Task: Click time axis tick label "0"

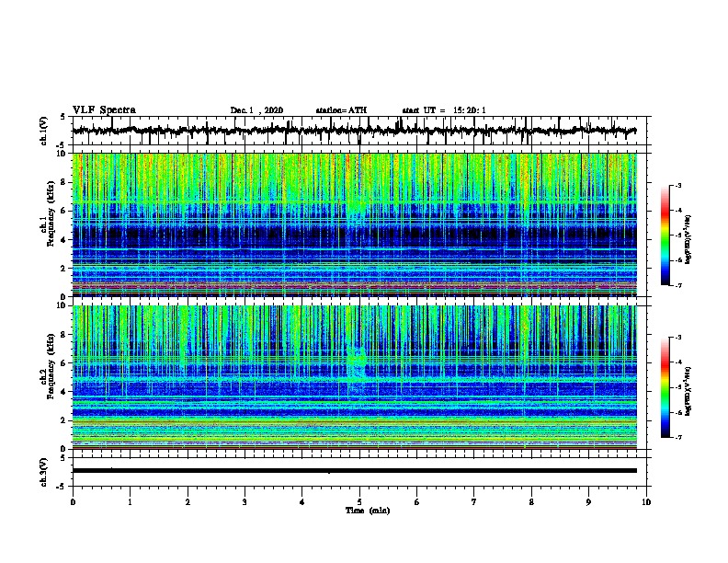Action: click(x=73, y=502)
